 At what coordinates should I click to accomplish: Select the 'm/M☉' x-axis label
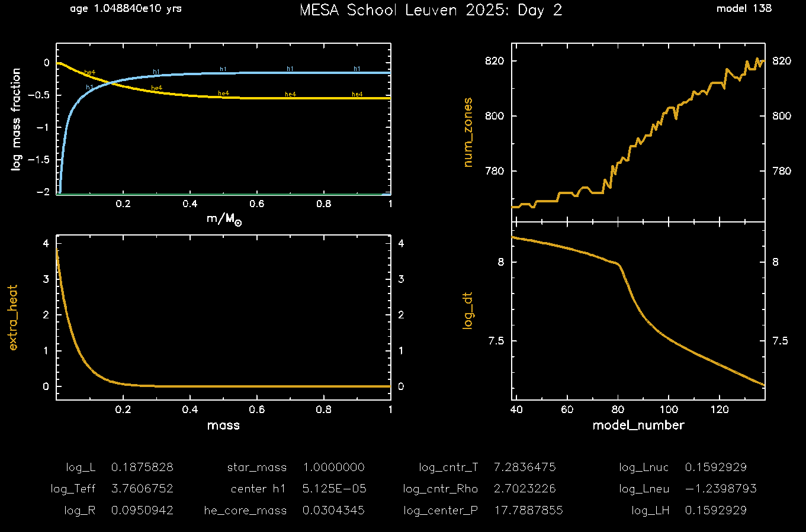[x=224, y=219]
